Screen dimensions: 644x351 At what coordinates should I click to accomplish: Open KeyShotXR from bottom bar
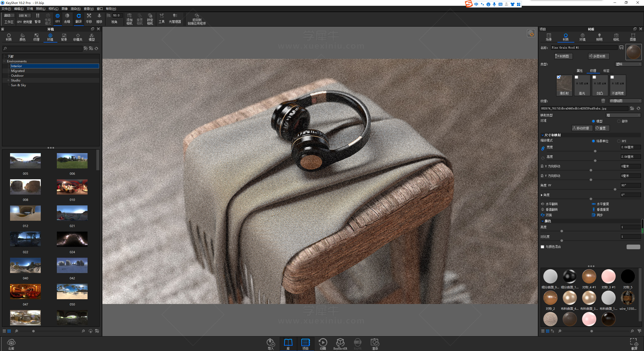coord(340,344)
